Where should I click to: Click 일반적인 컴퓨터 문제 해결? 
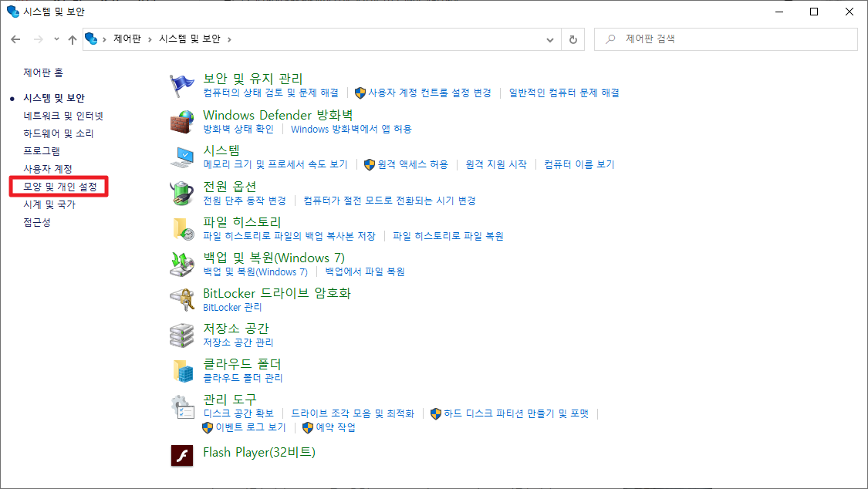coord(564,93)
